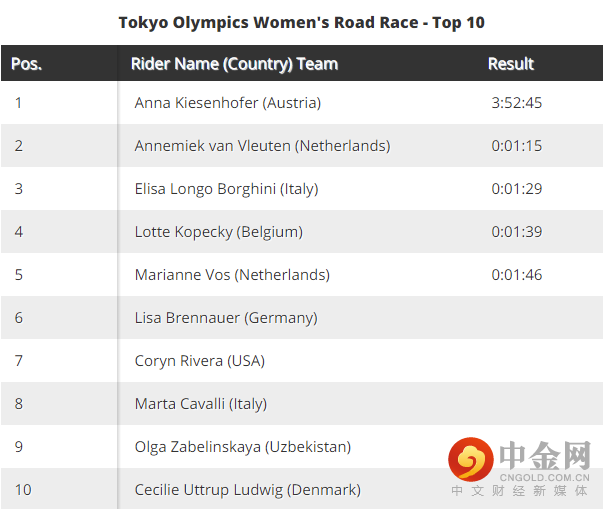The image size is (605, 509).
Task: Select Anna Kiesenhofer (Austria) row
Action: tap(227, 103)
